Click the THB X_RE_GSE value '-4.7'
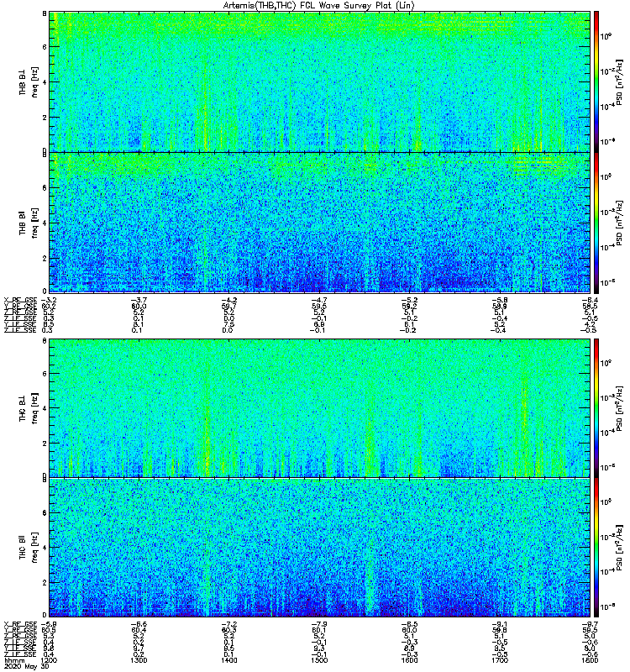 point(319,300)
